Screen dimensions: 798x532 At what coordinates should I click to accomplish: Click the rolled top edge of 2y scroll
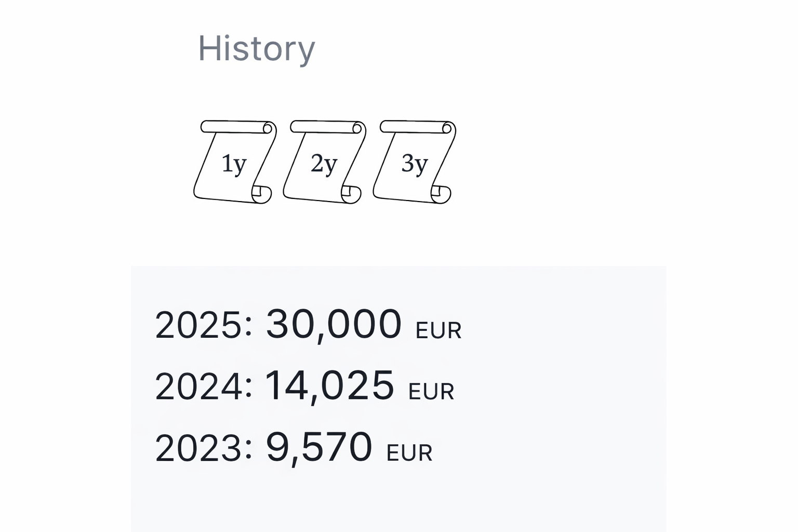coord(327,127)
